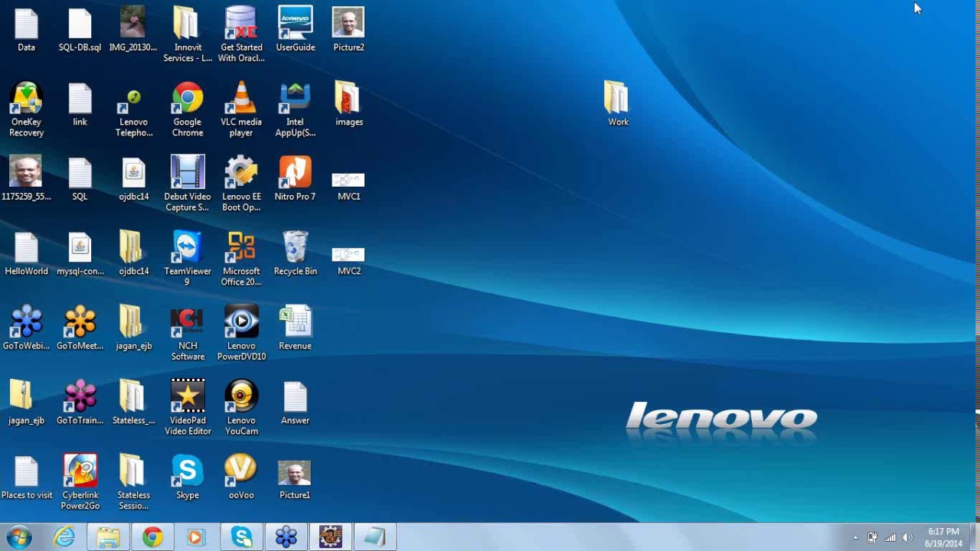The image size is (980, 551).
Task: Open Windows Explorer from the taskbar
Action: click(108, 537)
